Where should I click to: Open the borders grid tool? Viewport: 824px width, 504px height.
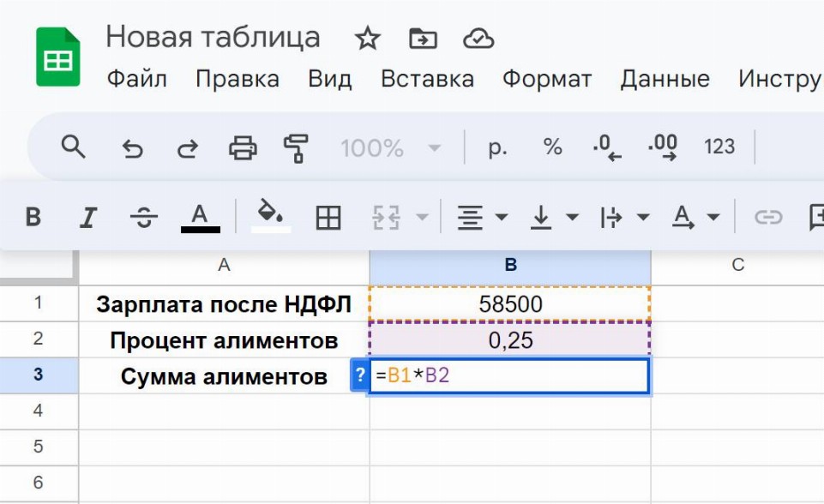click(328, 218)
